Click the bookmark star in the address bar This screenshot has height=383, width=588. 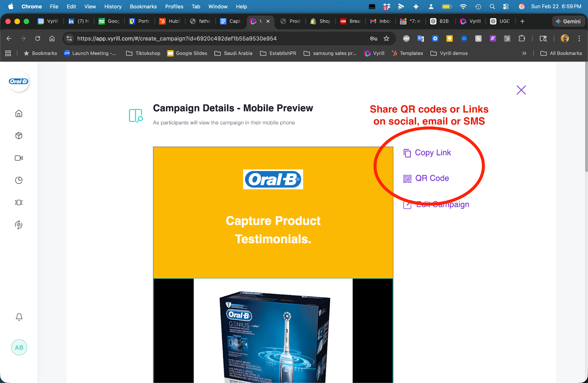pyautogui.click(x=386, y=38)
